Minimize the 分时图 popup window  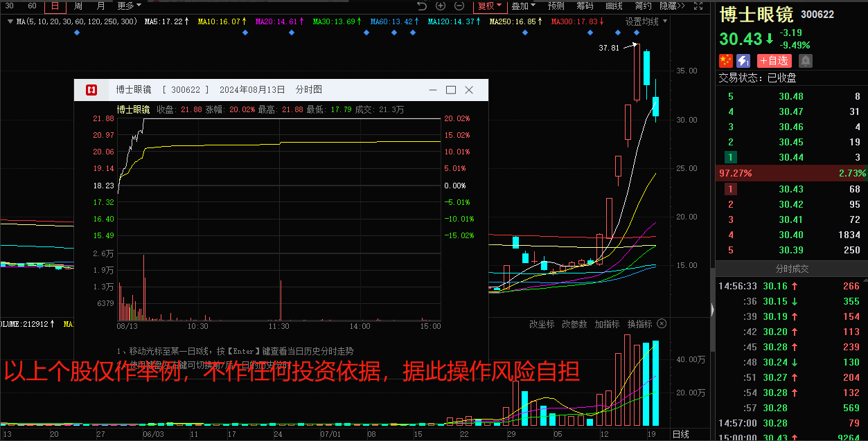433,90
